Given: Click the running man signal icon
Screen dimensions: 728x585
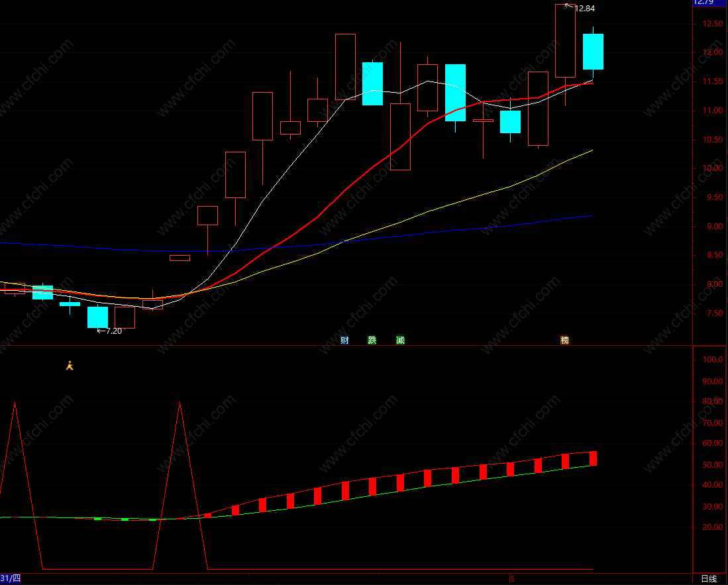Looking at the screenshot, I should 70,366.
